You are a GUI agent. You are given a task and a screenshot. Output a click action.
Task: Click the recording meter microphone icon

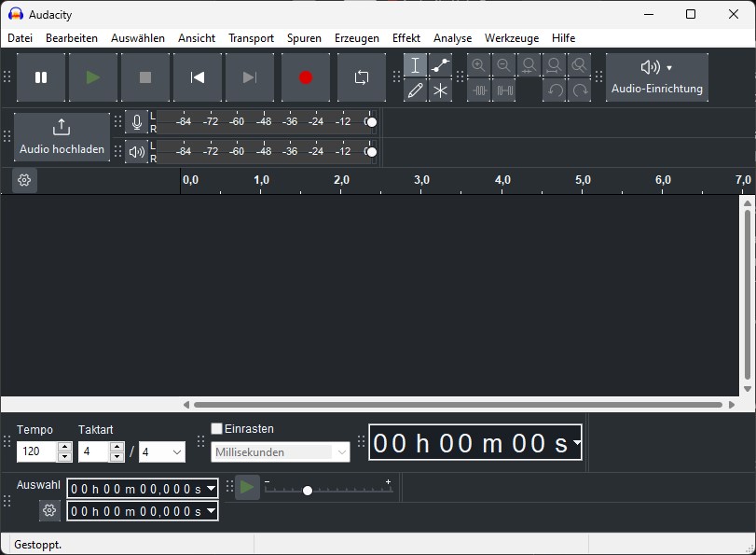tap(137, 122)
